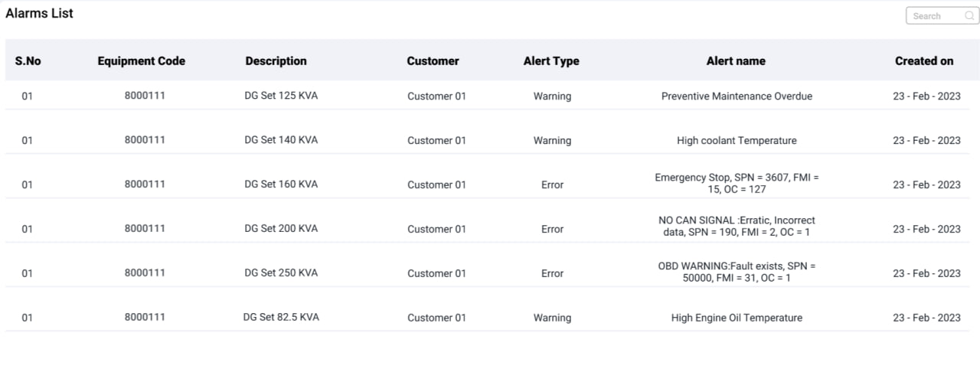The width and height of the screenshot is (980, 372).
Task: Click the Alert Type column header
Action: pos(551,61)
